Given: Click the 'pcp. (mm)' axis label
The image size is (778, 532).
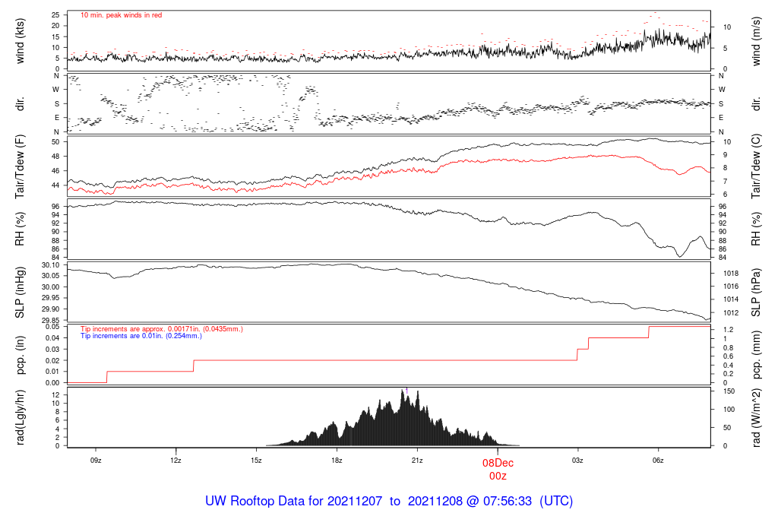Looking at the screenshot, I should click(756, 355).
